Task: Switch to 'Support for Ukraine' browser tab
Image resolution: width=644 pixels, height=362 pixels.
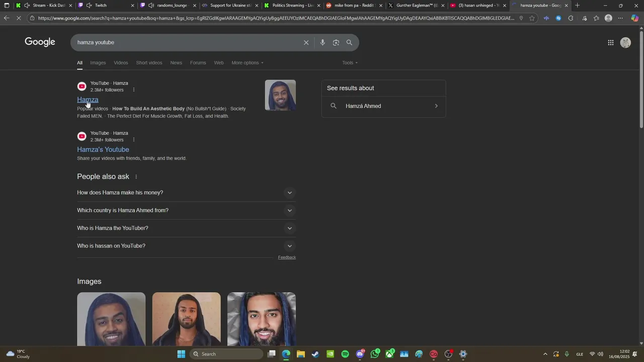Action: coord(229,6)
